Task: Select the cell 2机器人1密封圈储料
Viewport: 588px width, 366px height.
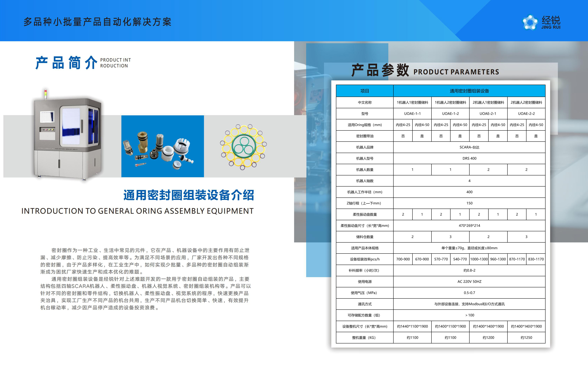Action: click(x=488, y=102)
